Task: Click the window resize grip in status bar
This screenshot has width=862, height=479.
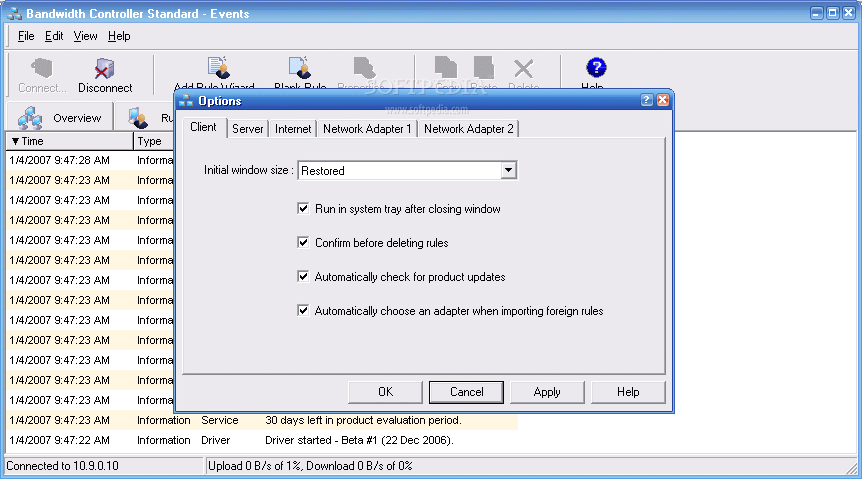Action: pyautogui.click(x=852, y=467)
